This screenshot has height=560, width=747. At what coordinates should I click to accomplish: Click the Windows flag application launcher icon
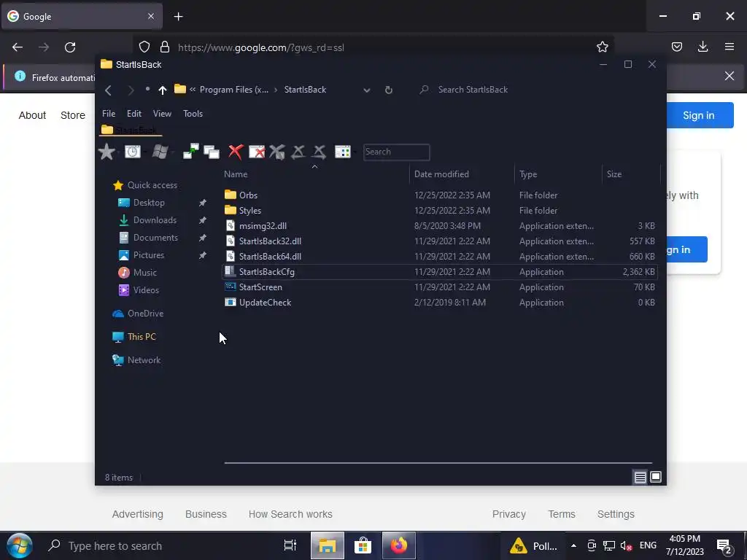[x=160, y=152]
